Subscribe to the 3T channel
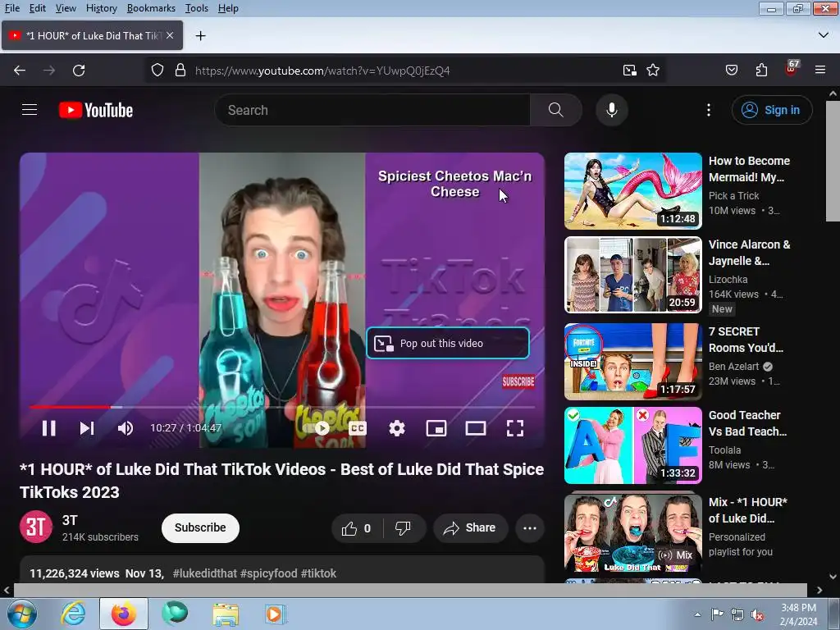Image resolution: width=840 pixels, height=630 pixels. click(200, 527)
